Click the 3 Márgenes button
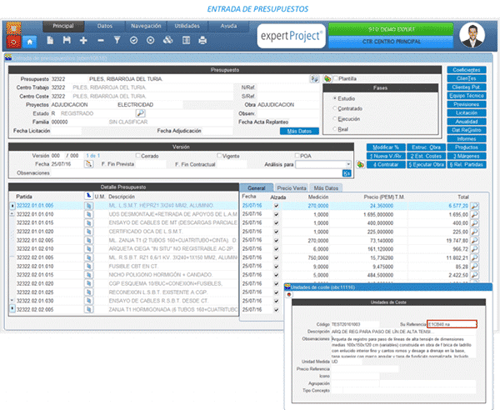The width and height of the screenshot is (500, 410). 466,156
